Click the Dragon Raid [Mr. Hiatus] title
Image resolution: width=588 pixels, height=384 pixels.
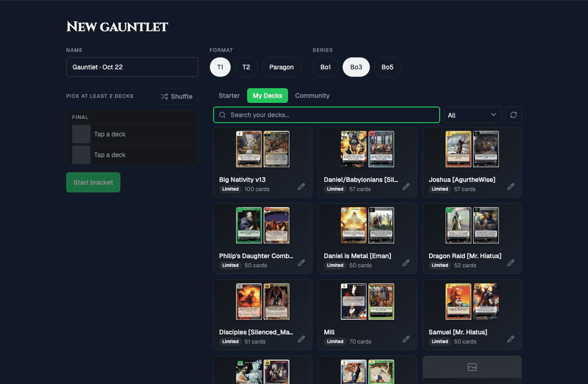point(465,256)
